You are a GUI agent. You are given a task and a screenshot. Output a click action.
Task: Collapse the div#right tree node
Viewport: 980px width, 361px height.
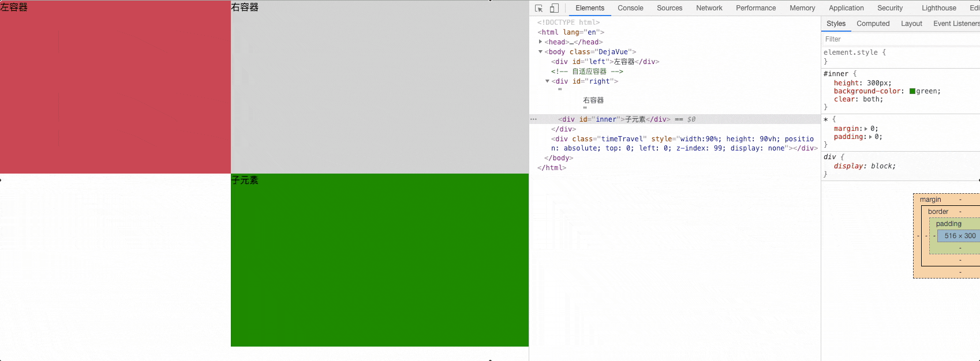548,81
